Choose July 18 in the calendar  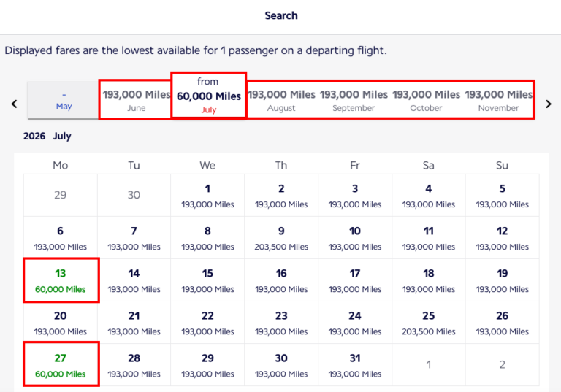[429, 280]
